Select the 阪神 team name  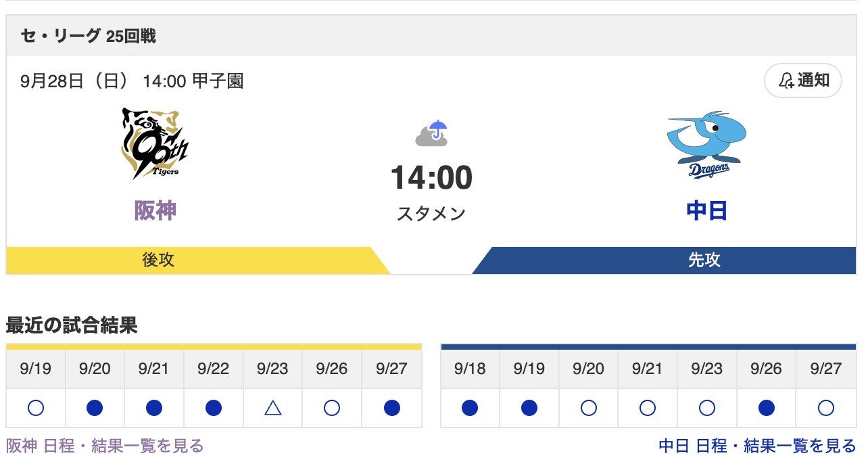pyautogui.click(x=153, y=210)
